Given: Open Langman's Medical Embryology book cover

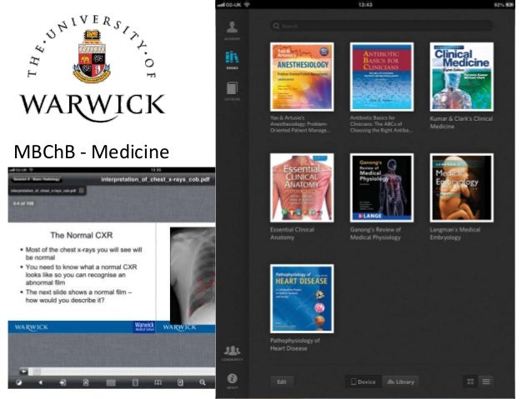Looking at the screenshot, I should (x=461, y=187).
